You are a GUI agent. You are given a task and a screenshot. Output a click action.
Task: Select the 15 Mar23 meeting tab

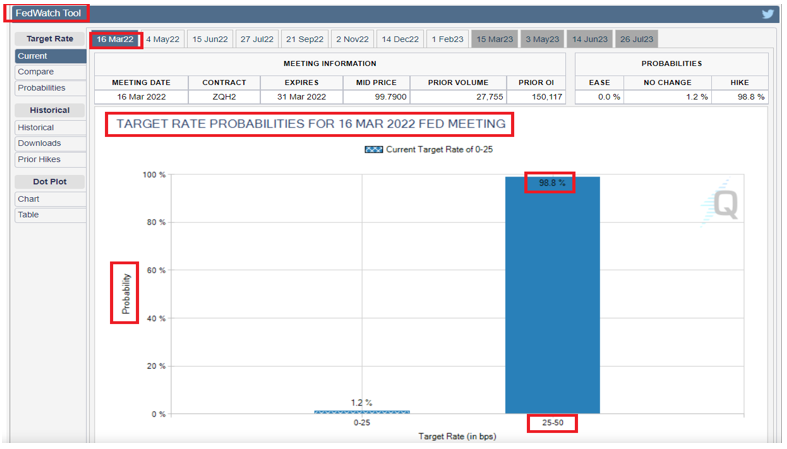click(x=495, y=39)
